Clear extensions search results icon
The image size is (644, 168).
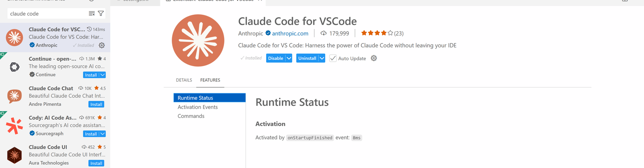(92, 14)
